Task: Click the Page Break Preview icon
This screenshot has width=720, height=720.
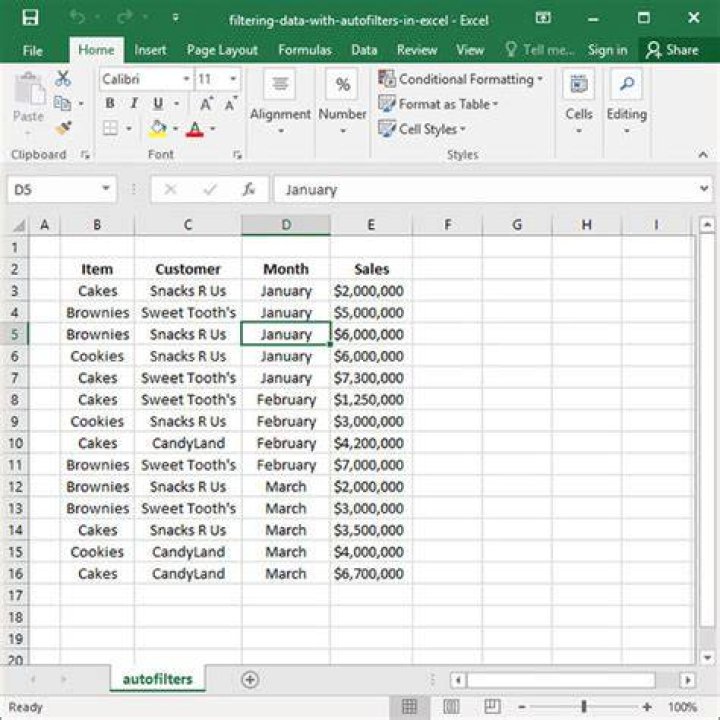Action: [x=492, y=707]
